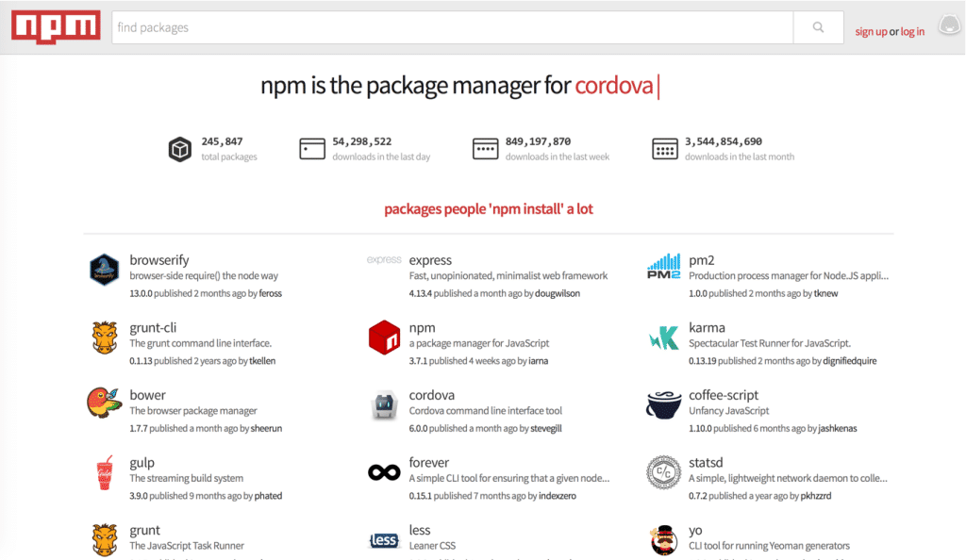Click the karma logo icon
This screenshot has height=560, width=966.
[663, 338]
